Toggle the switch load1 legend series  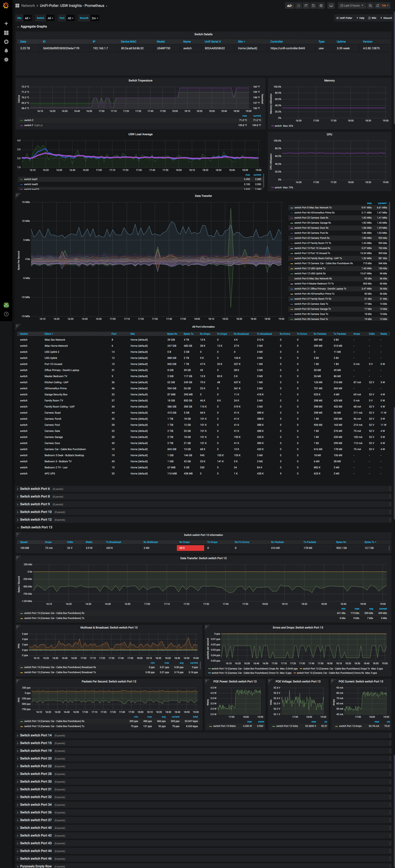[31, 179]
